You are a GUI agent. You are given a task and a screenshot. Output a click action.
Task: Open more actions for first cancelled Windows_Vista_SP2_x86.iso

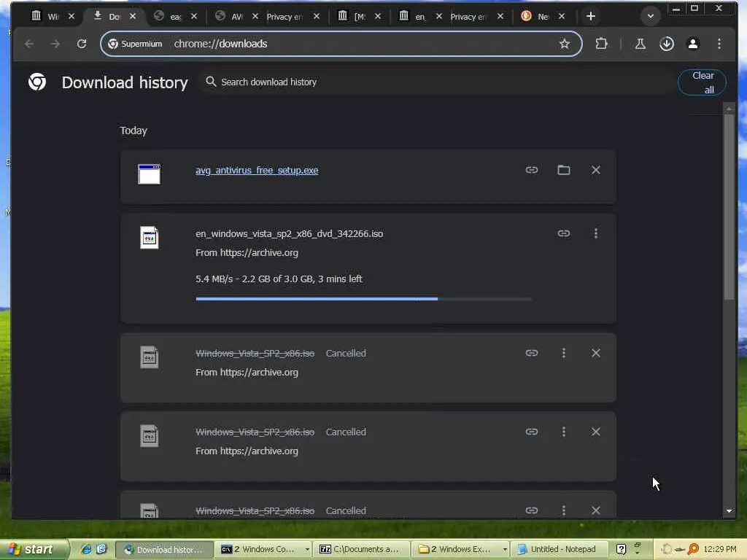pos(564,353)
